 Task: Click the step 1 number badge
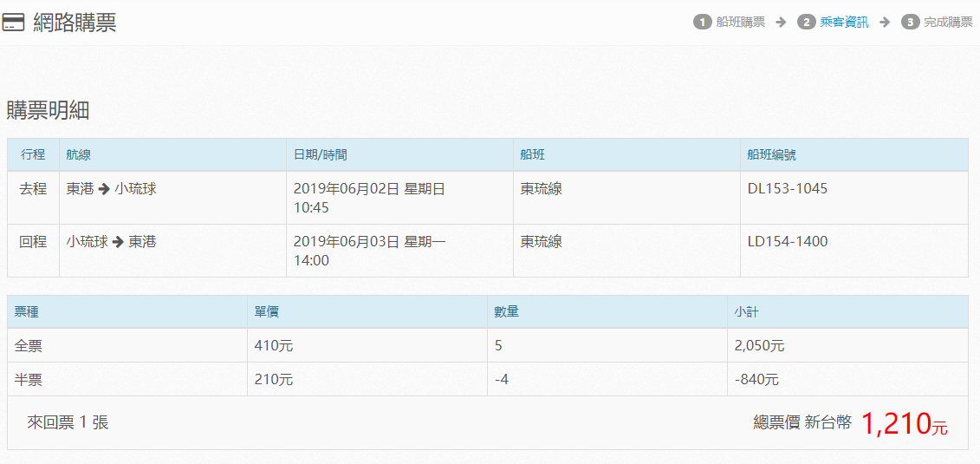(703, 23)
